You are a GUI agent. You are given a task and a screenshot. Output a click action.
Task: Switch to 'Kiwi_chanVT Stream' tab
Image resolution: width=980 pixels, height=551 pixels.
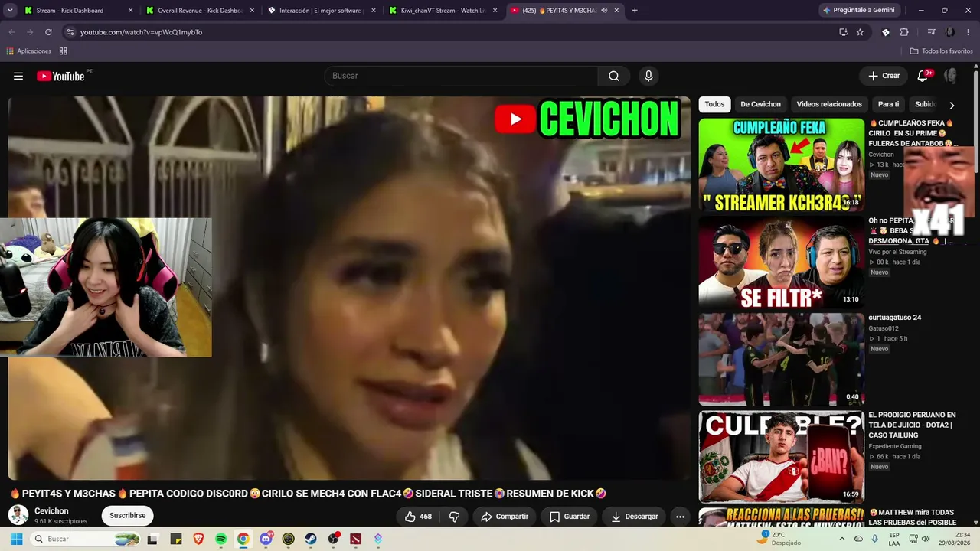(x=444, y=11)
